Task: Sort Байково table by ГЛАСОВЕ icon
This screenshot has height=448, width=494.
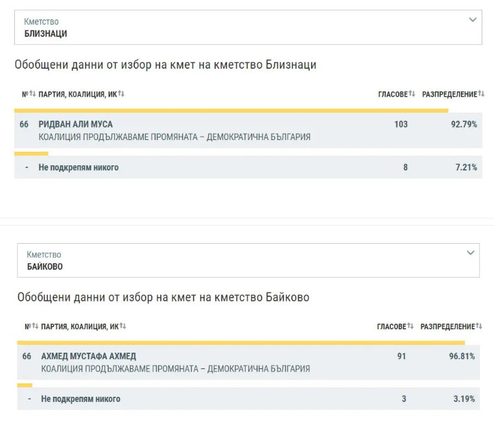Action: coord(410,327)
